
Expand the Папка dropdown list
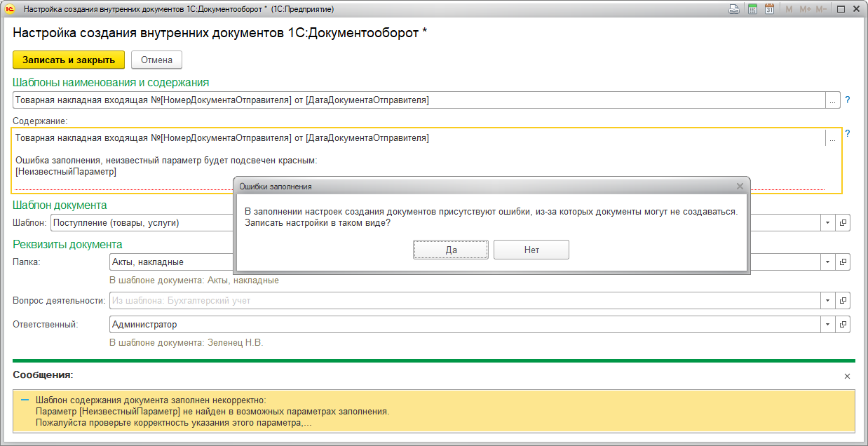pos(827,262)
